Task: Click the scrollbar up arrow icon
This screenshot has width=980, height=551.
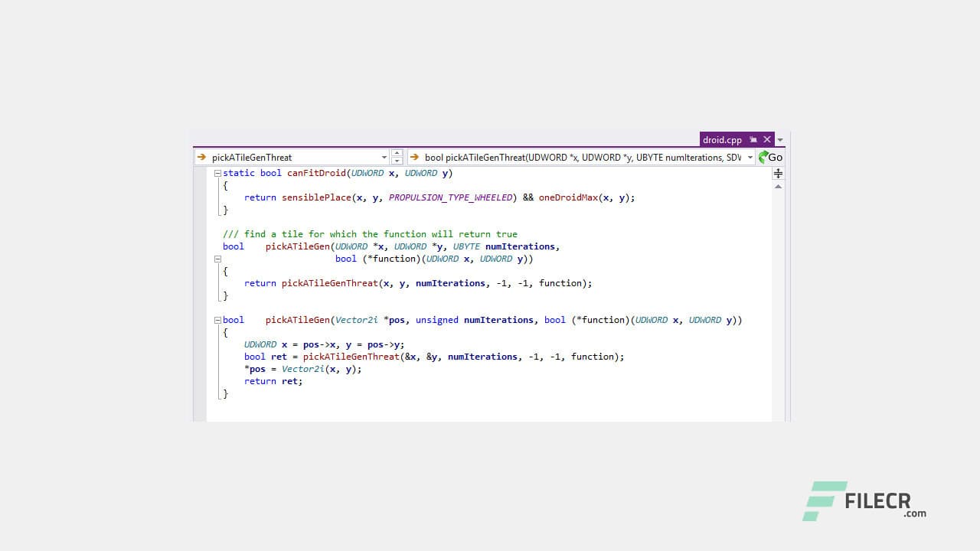Action: (x=778, y=186)
